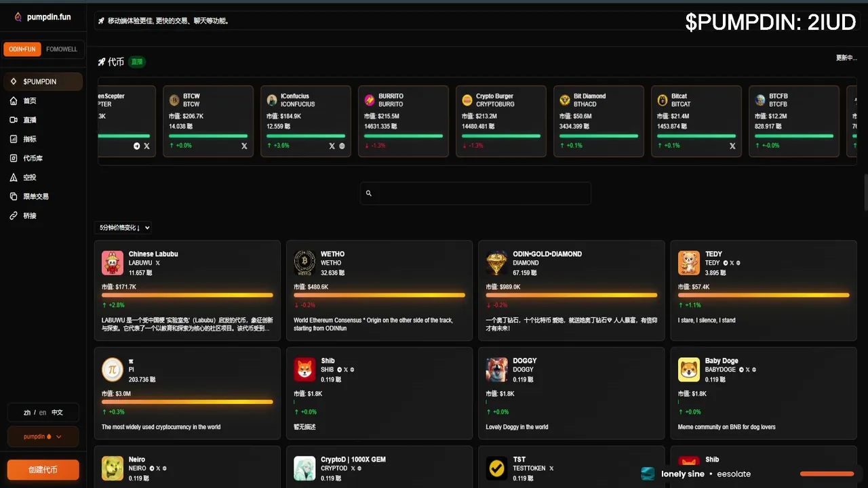Screen dimensions: 868x488
Task: Open the Shib SHIB token card title
Action: (x=328, y=361)
